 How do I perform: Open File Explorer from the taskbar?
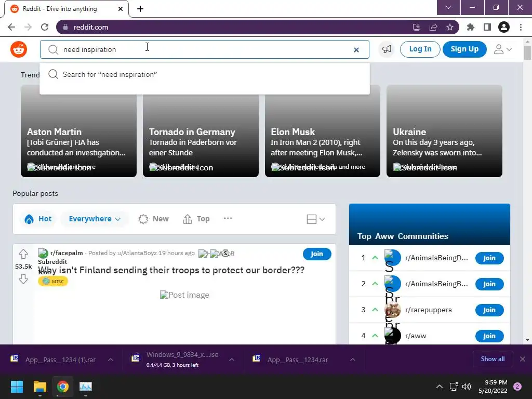[x=39, y=387]
